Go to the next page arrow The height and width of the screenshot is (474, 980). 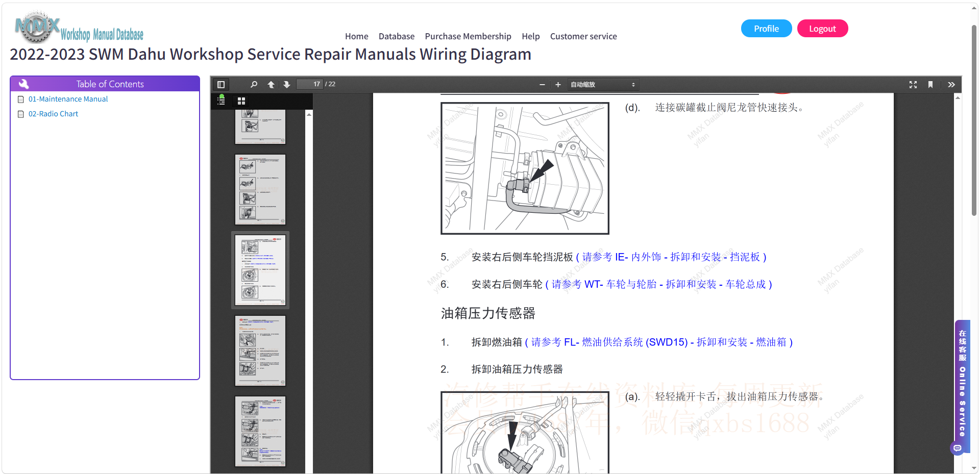(x=287, y=85)
